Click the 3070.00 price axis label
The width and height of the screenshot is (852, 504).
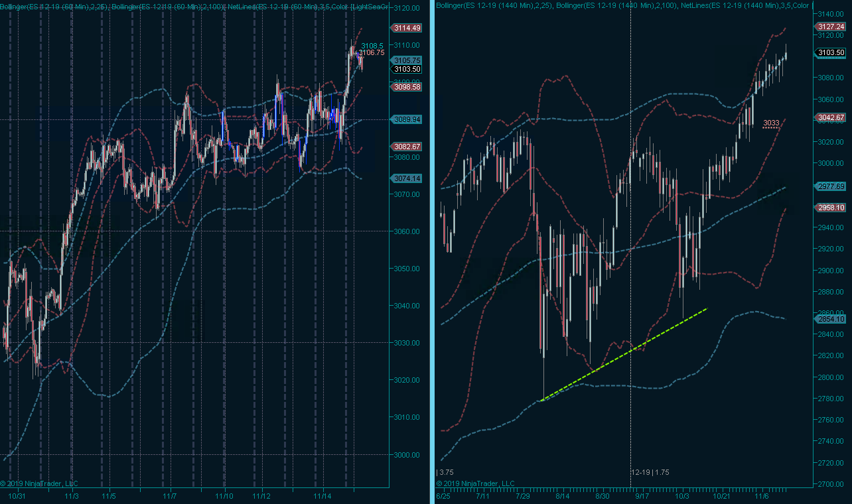407,194
